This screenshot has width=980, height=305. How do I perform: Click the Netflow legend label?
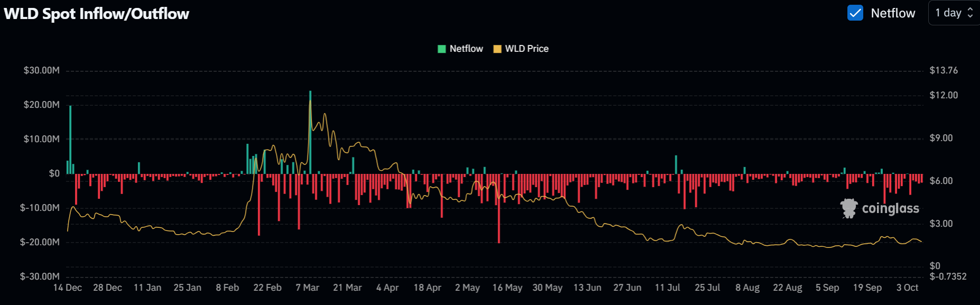click(466, 49)
